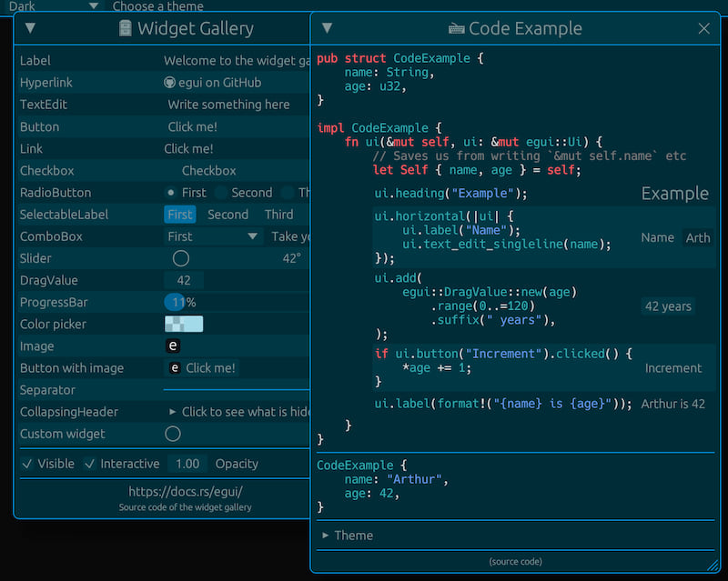Click the Widget Gallery title icon
The height and width of the screenshot is (581, 728).
point(125,28)
